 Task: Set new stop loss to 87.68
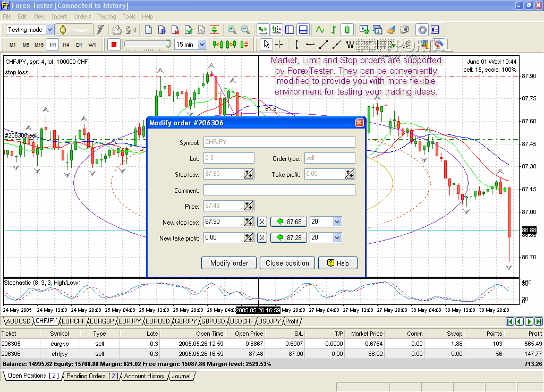tap(288, 221)
